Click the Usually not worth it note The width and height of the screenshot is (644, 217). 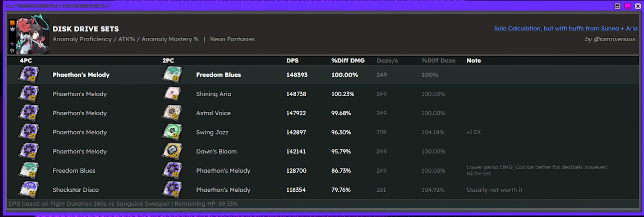click(494, 190)
